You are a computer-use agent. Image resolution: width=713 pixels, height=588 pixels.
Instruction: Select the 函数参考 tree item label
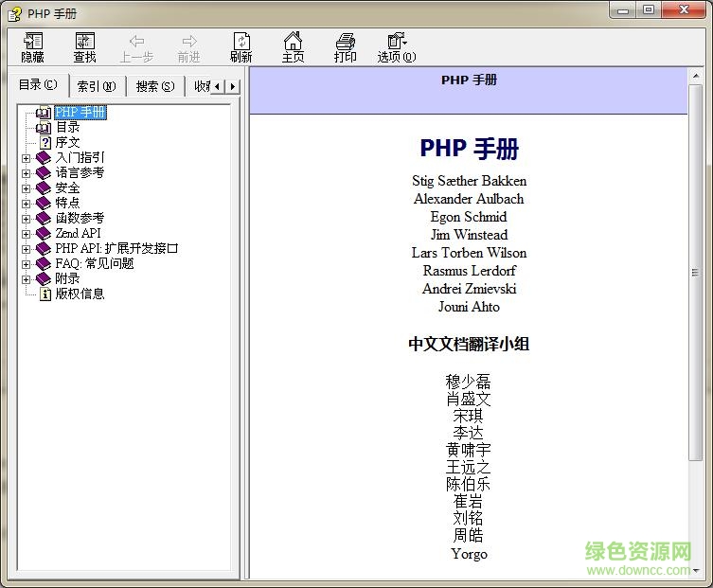pyautogui.click(x=80, y=219)
